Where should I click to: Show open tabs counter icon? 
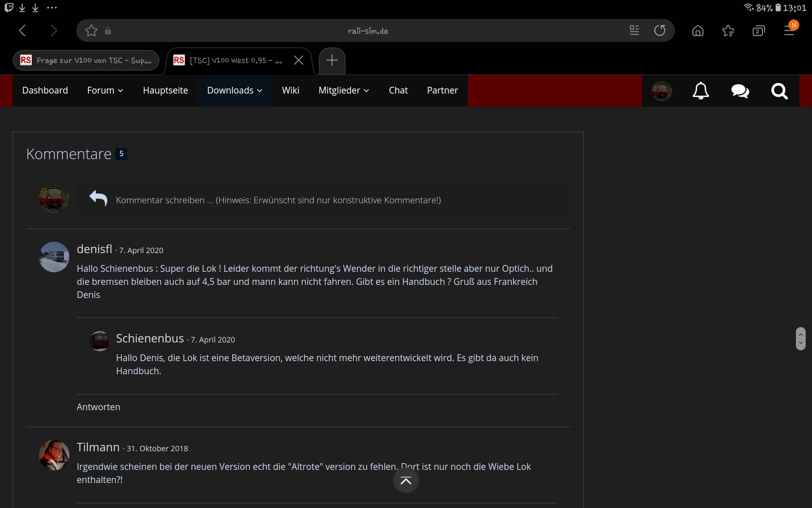(759, 30)
